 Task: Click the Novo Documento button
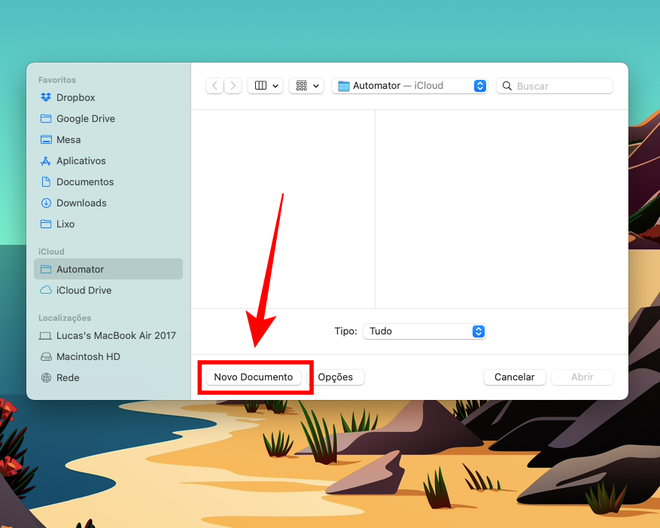point(253,377)
